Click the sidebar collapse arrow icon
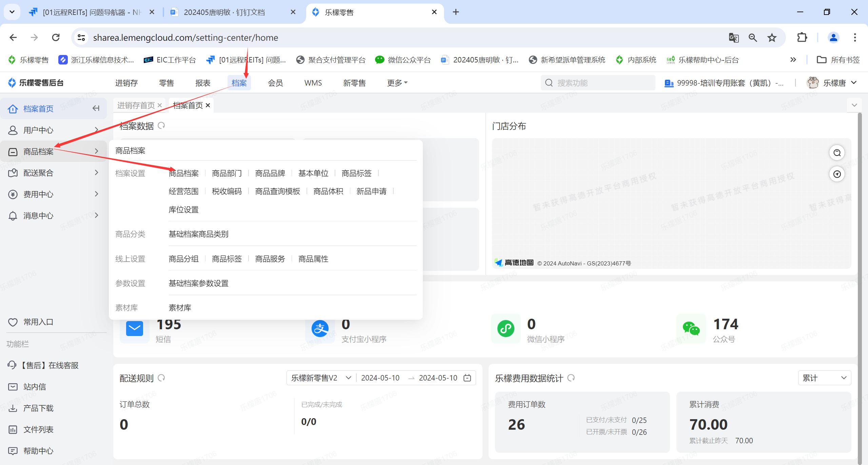 point(96,108)
